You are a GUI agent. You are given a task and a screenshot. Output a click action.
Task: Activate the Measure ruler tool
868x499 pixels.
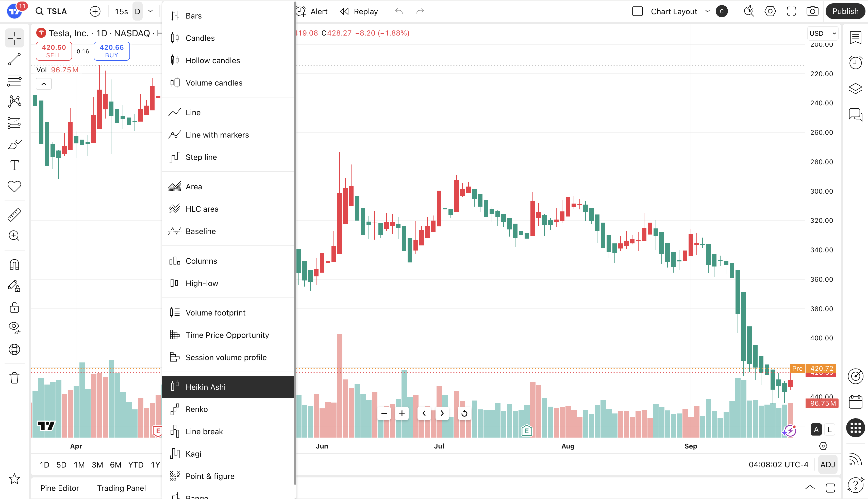click(x=14, y=214)
